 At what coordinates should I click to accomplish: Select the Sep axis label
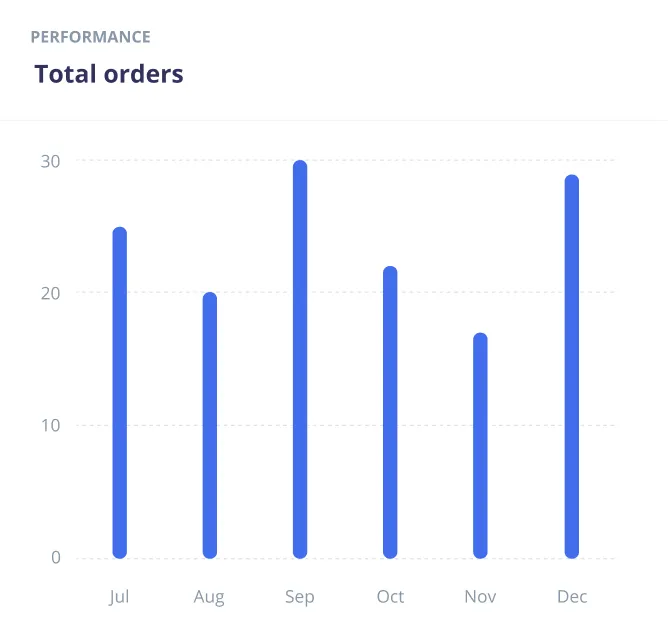click(299, 598)
